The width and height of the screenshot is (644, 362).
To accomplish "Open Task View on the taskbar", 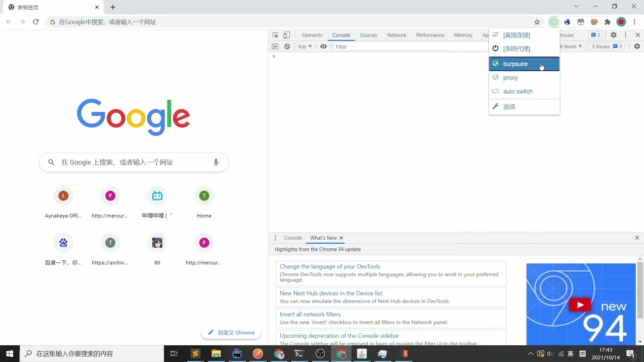I will [174, 354].
